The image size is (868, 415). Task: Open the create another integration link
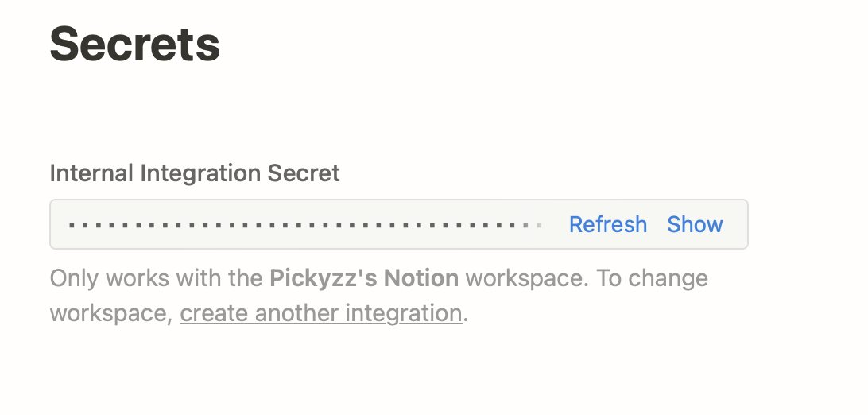click(x=321, y=313)
